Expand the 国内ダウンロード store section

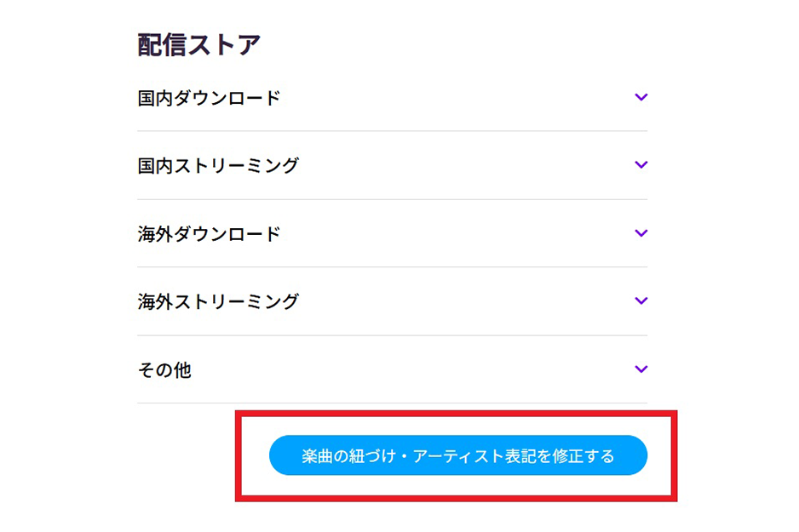[392, 98]
